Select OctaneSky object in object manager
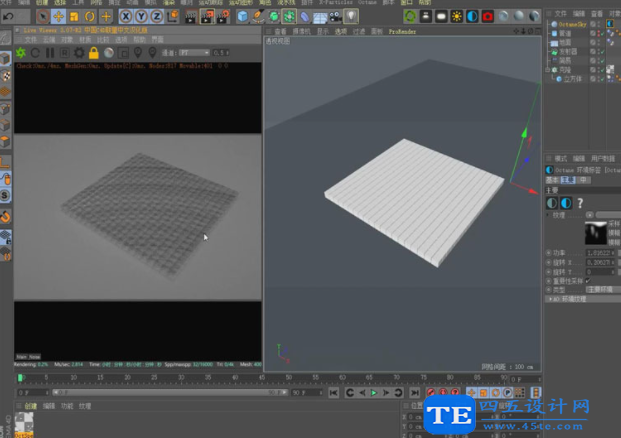Image resolution: width=621 pixels, height=438 pixels. [572, 24]
